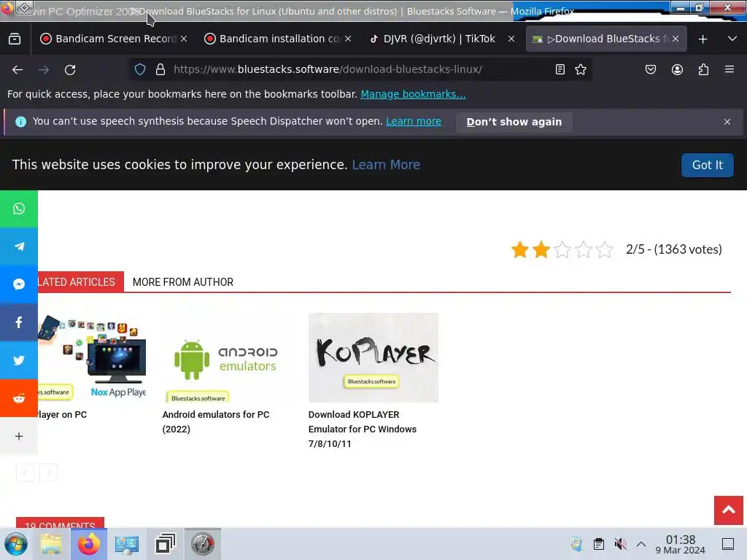Open the Start menu orb
The height and width of the screenshot is (560, 747).
click(16, 544)
